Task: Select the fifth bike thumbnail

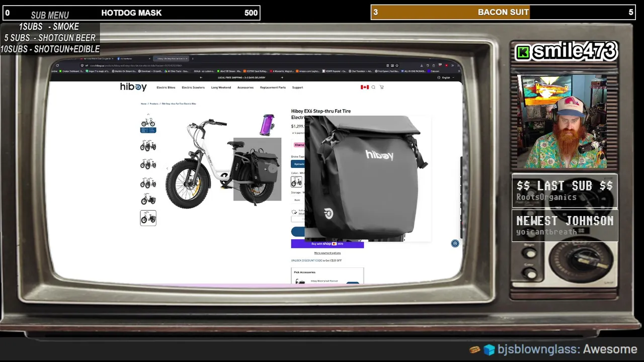Action: (148, 200)
